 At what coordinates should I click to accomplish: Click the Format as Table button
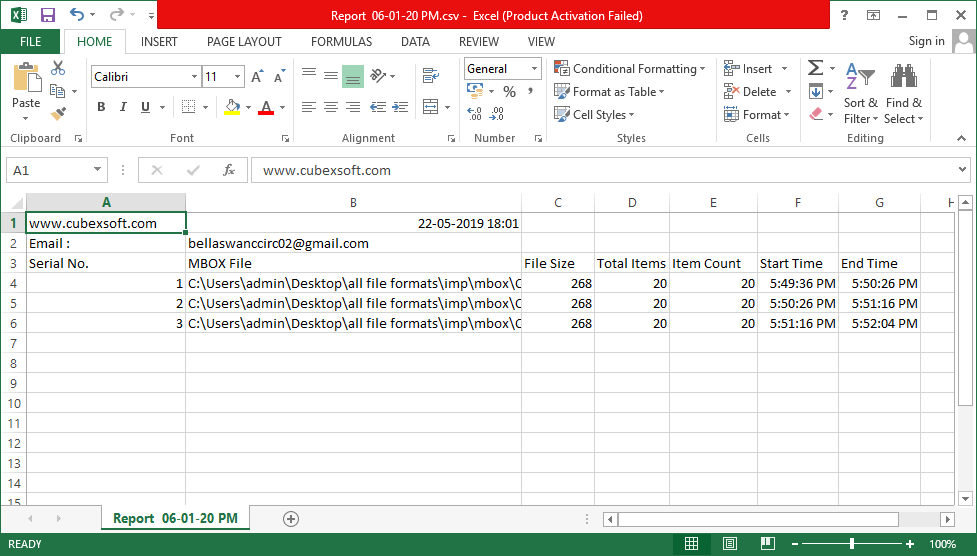coord(610,92)
